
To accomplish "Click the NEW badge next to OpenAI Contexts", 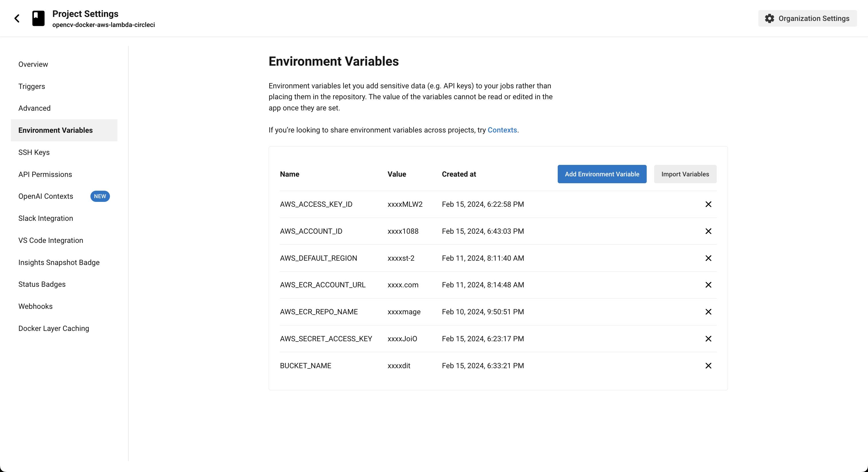I will tap(100, 196).
